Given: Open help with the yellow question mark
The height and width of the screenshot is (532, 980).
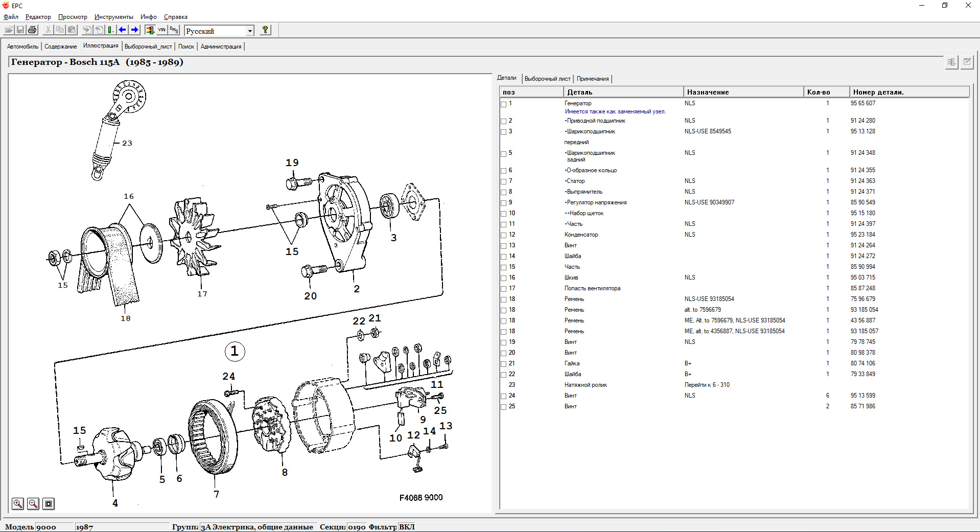Looking at the screenshot, I should 265,30.
